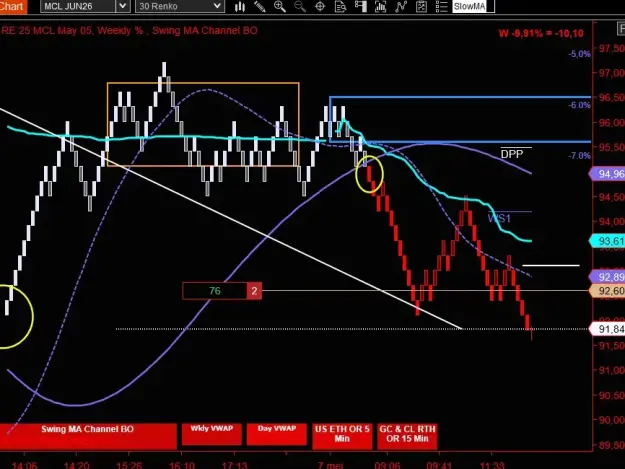This screenshot has height=469, width=625.
Task: Open the list properties icon
Action: (x=442, y=6)
